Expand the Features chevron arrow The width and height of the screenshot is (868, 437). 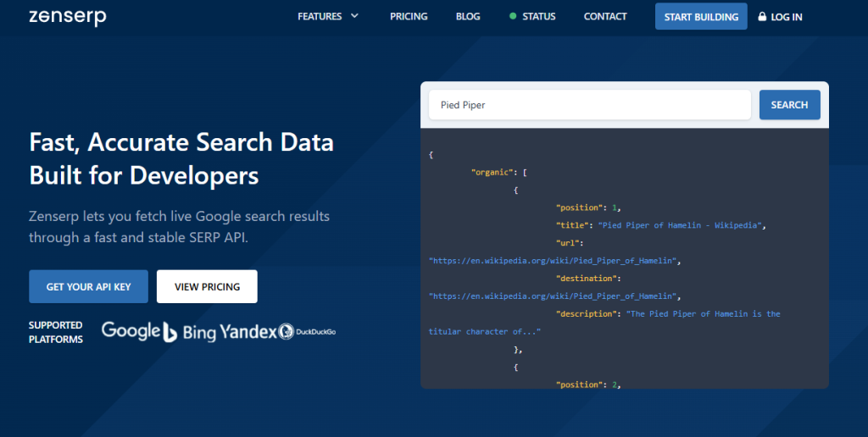click(x=355, y=16)
